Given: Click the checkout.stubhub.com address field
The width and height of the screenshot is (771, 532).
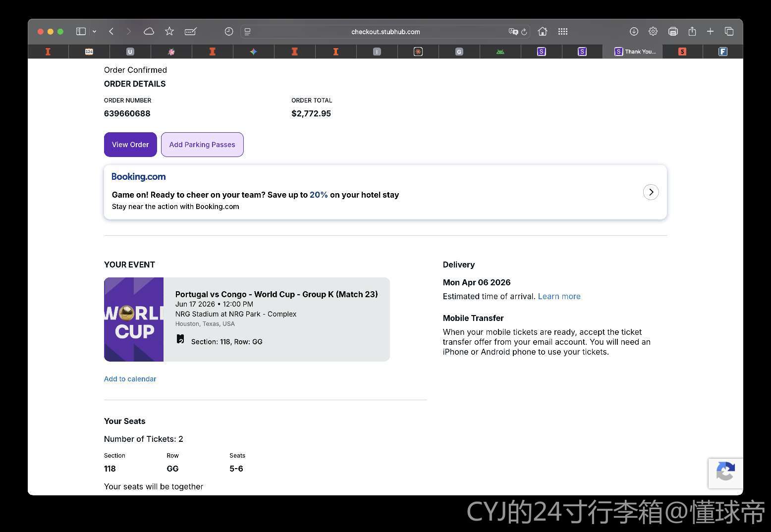Looking at the screenshot, I should click(385, 32).
